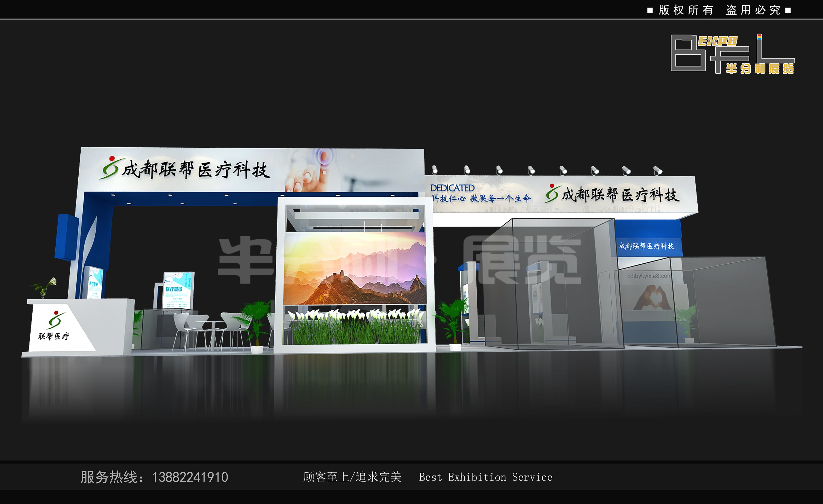Click the 顾客至上/追求完美 footer text
The image size is (823, 504).
[x=352, y=477]
